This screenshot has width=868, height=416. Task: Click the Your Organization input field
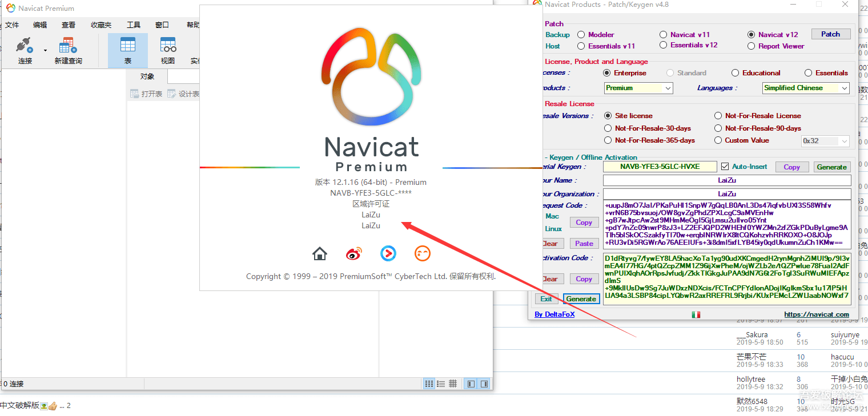727,194
